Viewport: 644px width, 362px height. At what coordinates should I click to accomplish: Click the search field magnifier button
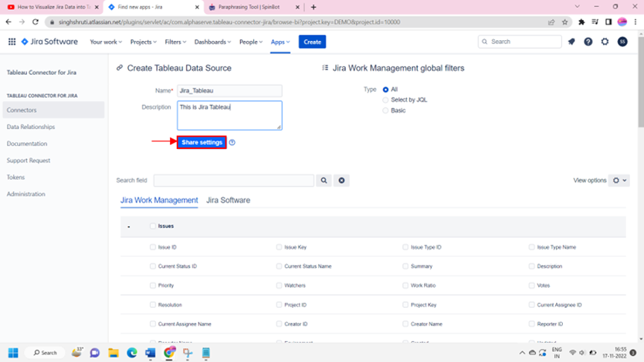coord(324,180)
